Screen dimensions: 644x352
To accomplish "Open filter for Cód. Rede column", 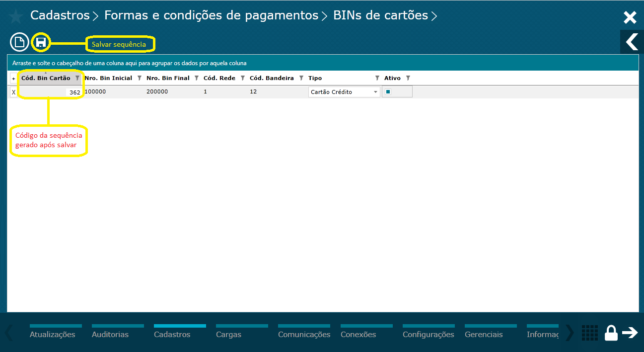I will [x=242, y=78].
